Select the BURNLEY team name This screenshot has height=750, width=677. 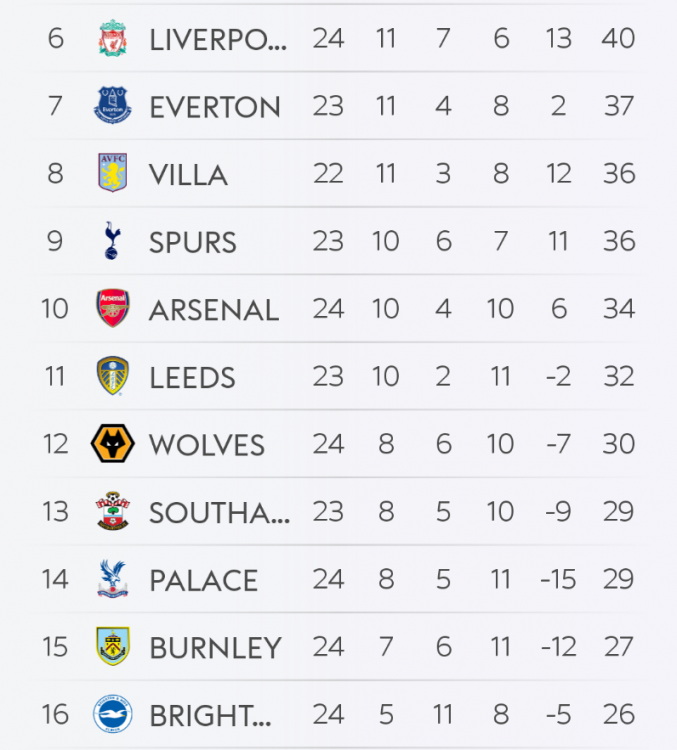click(x=215, y=648)
